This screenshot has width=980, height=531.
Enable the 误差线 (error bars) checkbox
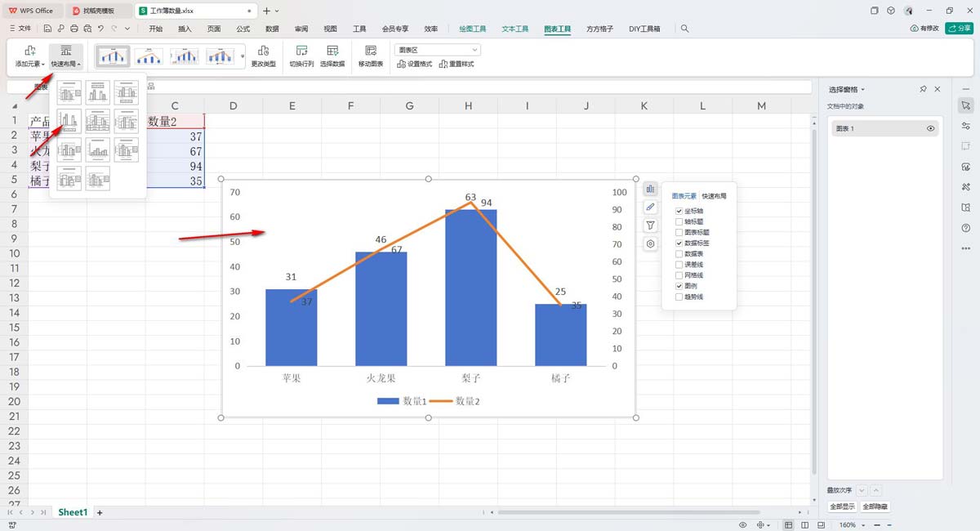(679, 265)
